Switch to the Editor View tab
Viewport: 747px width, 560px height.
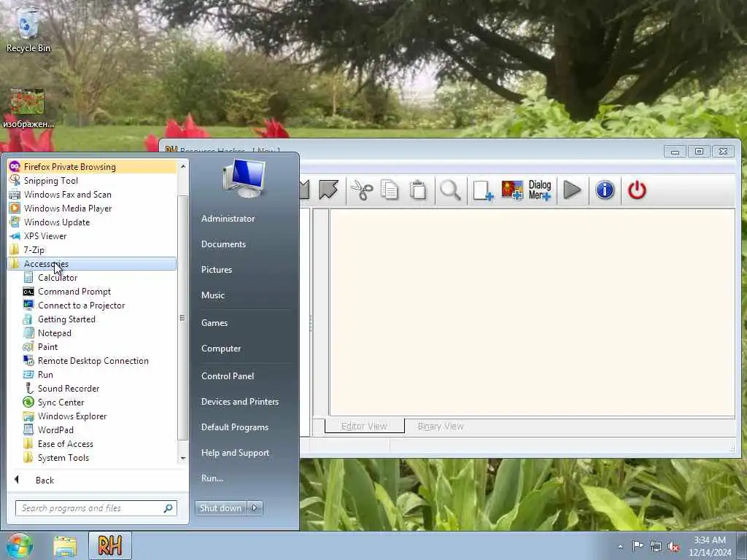point(365,426)
